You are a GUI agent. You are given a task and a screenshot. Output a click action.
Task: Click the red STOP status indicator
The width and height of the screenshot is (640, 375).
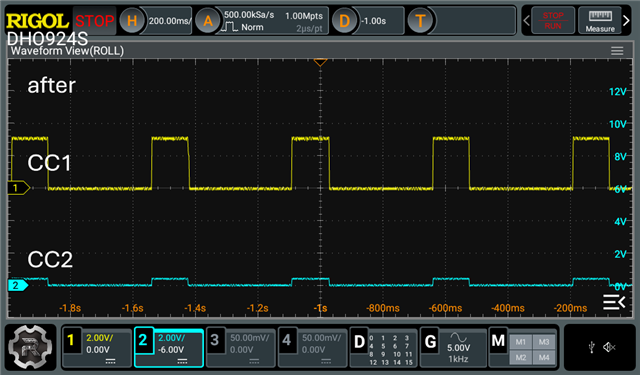94,21
